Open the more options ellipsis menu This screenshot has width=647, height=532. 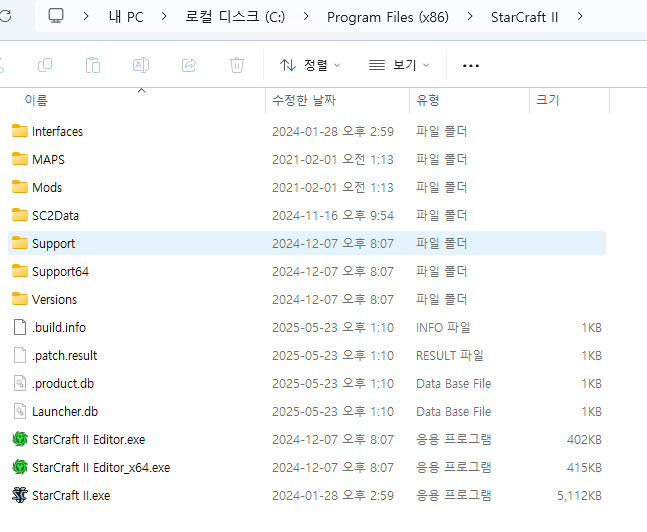pos(471,66)
